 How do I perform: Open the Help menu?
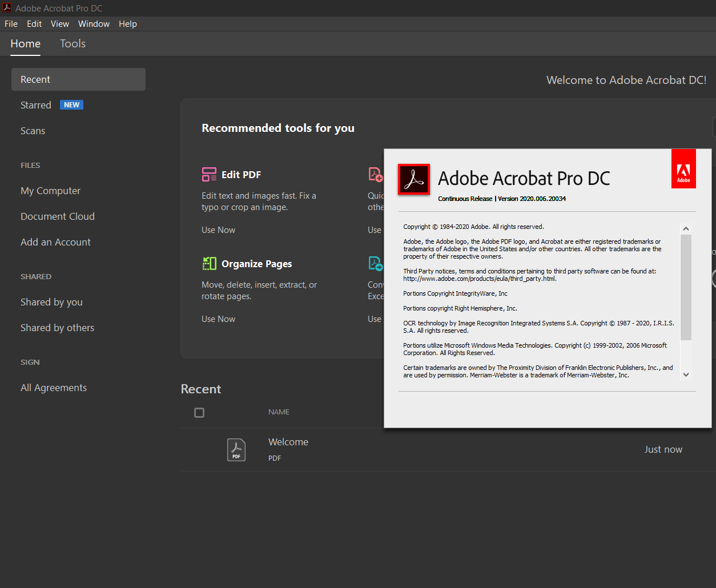coord(128,23)
